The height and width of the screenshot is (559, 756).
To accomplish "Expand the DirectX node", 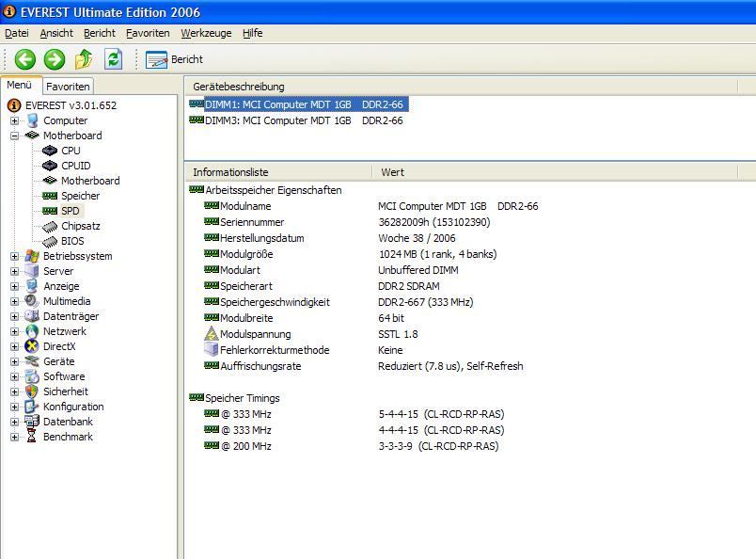I will [14, 346].
